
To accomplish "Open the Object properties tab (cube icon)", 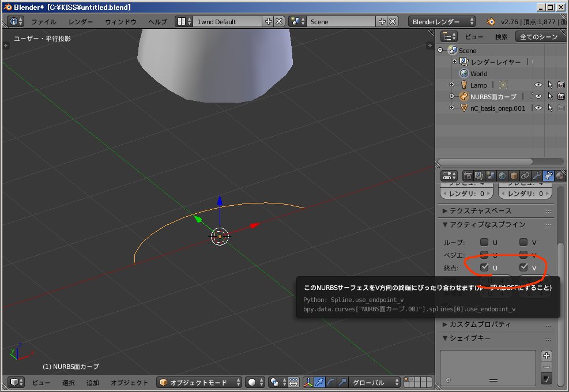I will [514, 176].
